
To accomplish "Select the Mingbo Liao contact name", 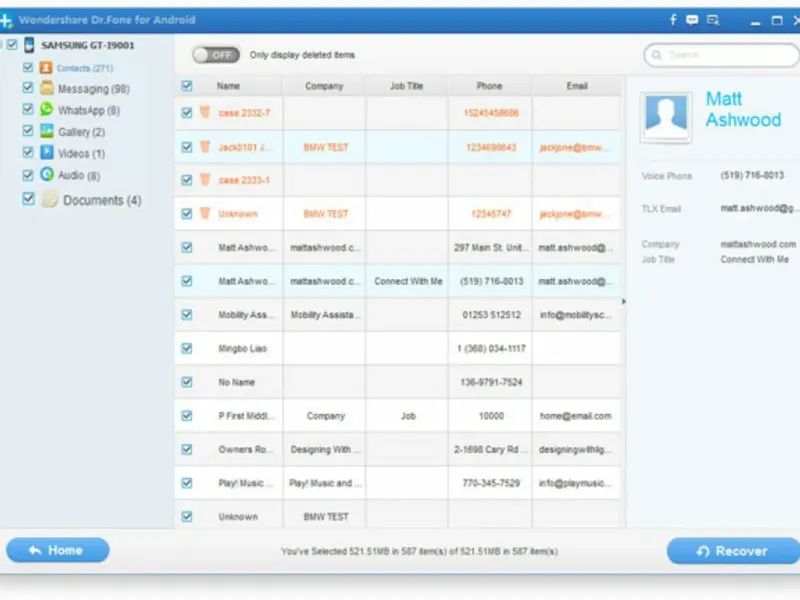I will tap(242, 348).
